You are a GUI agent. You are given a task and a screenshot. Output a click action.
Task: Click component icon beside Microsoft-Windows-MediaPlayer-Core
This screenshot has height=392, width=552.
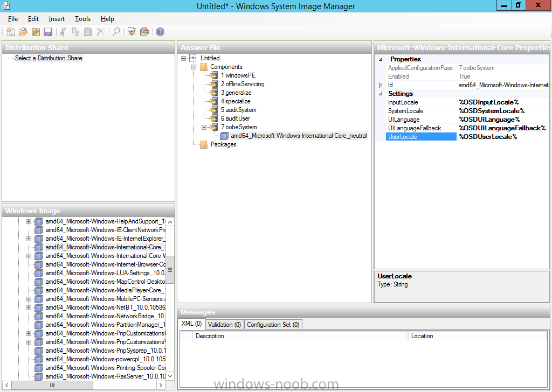coord(39,290)
